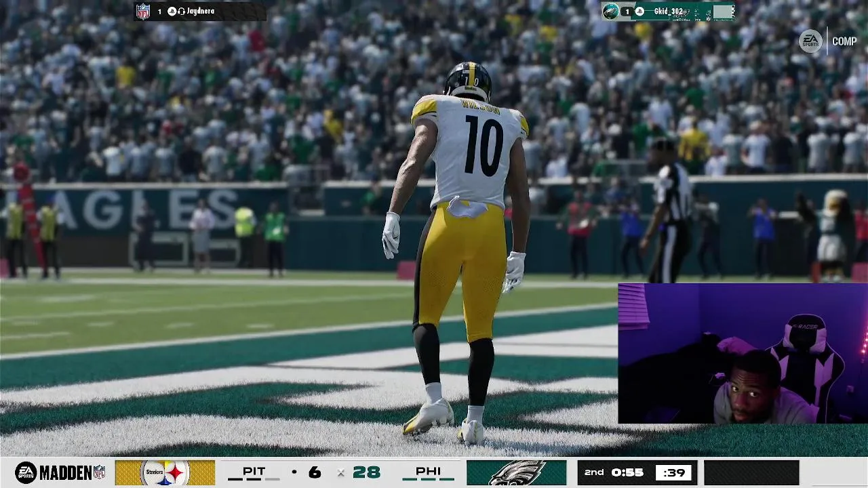Select the Jaydnera player name
The width and height of the screenshot is (868, 488).
[x=201, y=12]
